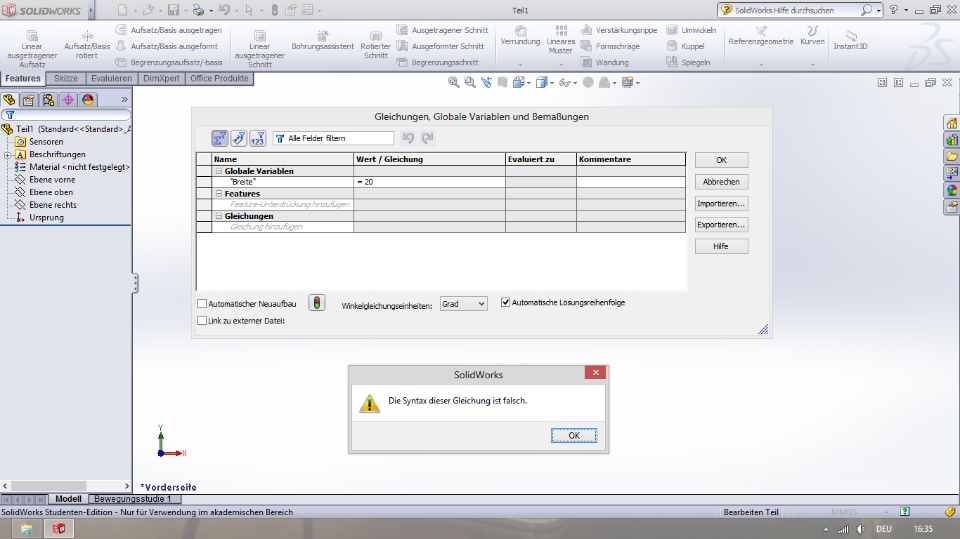This screenshot has height=539, width=960.
Task: Click Spiegeln tool
Action: tap(689, 62)
